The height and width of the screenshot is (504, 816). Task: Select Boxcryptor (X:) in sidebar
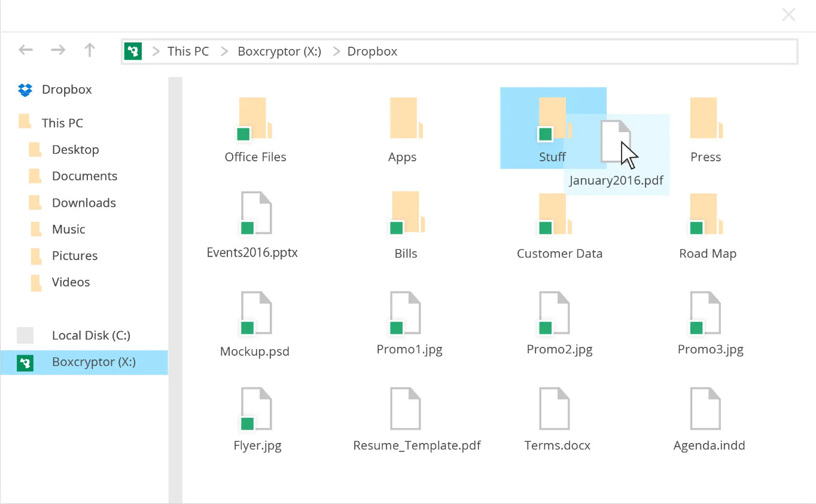(84, 362)
